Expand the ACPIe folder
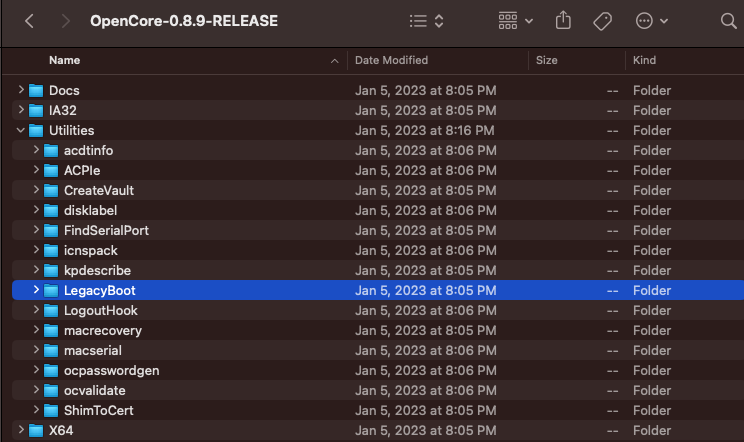744x442 pixels. (x=36, y=170)
